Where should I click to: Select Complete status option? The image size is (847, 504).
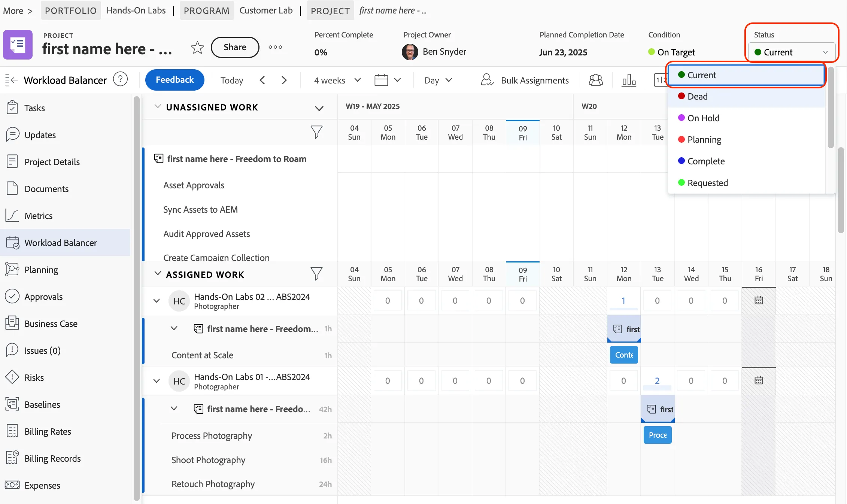746,161
